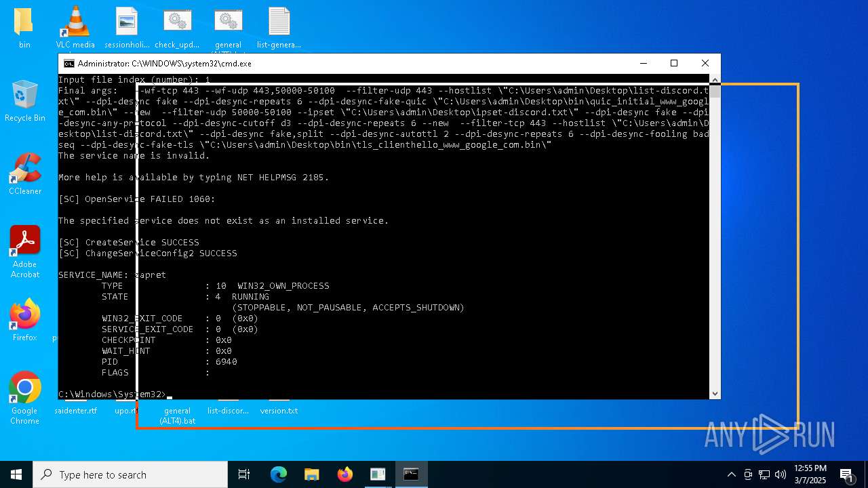The width and height of the screenshot is (868, 488).
Task: Click the 'The service name is invalid.' line
Action: pyautogui.click(x=134, y=156)
